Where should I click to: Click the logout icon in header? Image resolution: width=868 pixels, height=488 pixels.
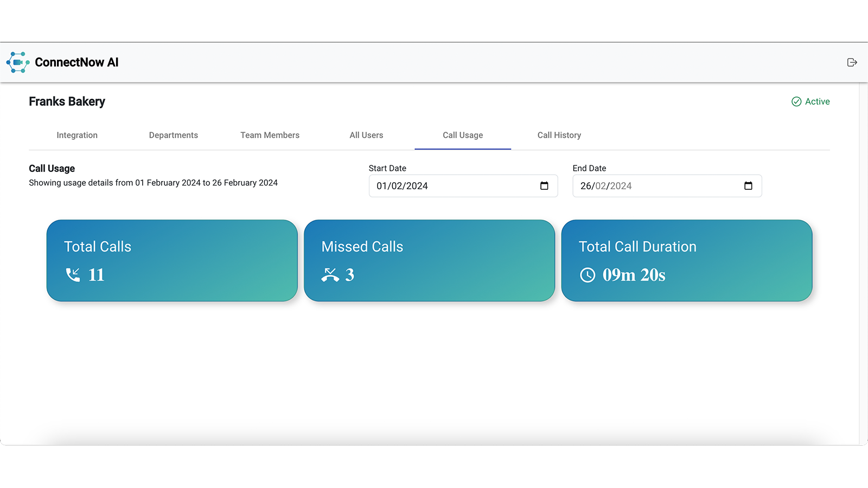click(x=852, y=62)
